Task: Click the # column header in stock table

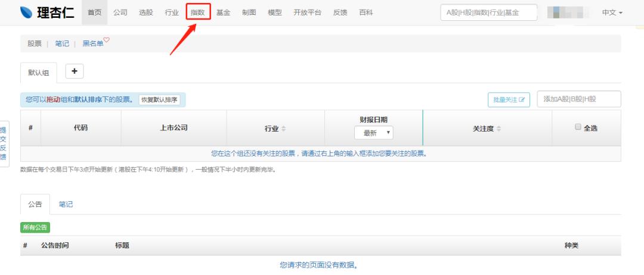Action: [x=30, y=128]
